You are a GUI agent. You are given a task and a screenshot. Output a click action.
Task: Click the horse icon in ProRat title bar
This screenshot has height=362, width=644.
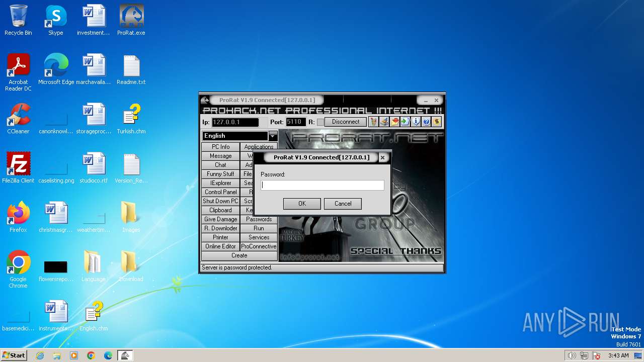(x=205, y=100)
